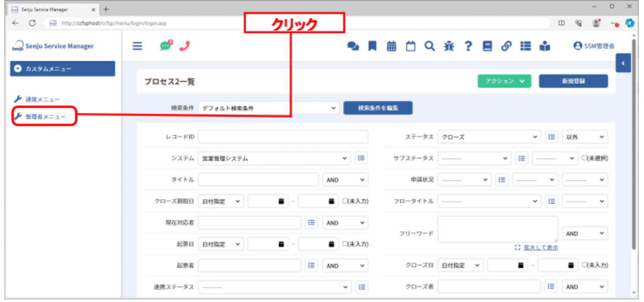Click the bug icon in toolbar
Viewport: 644px width, 302px height.
(x=449, y=46)
